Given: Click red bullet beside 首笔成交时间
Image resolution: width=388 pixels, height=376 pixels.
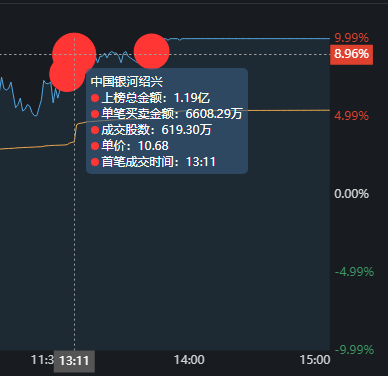Looking at the screenshot, I should coord(95,162).
